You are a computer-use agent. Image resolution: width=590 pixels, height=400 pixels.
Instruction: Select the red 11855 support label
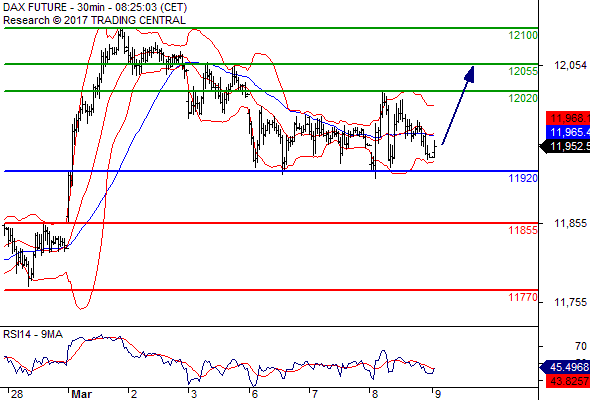[x=523, y=230]
